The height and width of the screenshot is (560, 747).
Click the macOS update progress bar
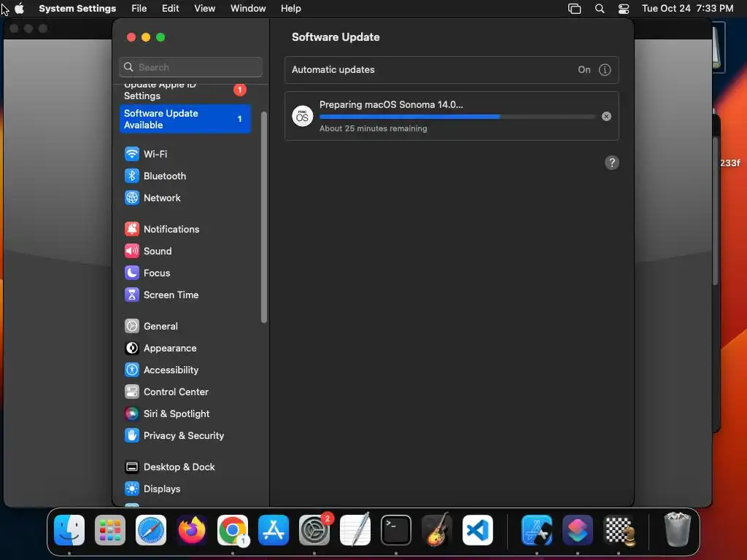(457, 116)
